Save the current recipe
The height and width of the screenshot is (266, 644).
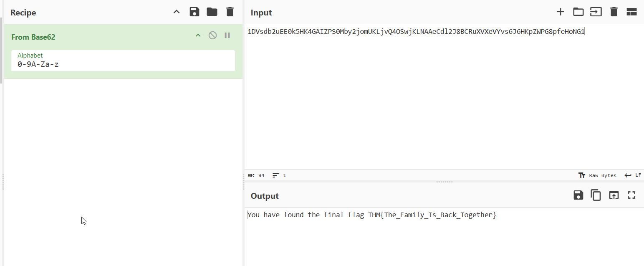pyautogui.click(x=194, y=12)
